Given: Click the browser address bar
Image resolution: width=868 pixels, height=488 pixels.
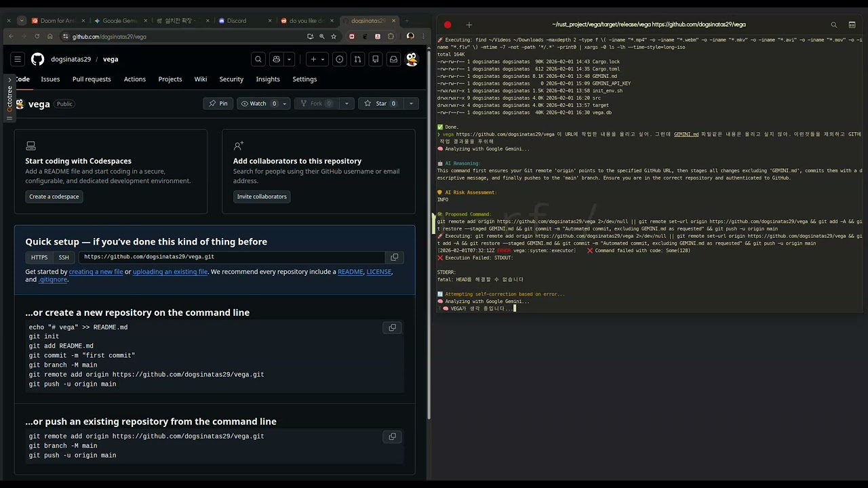Looking at the screenshot, I should click(183, 37).
